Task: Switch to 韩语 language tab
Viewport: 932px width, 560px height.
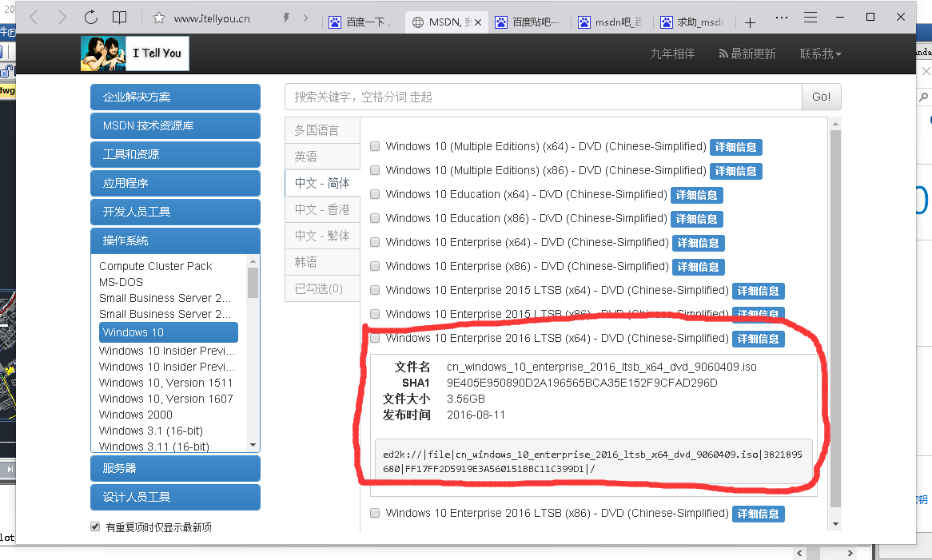Action: click(x=322, y=262)
